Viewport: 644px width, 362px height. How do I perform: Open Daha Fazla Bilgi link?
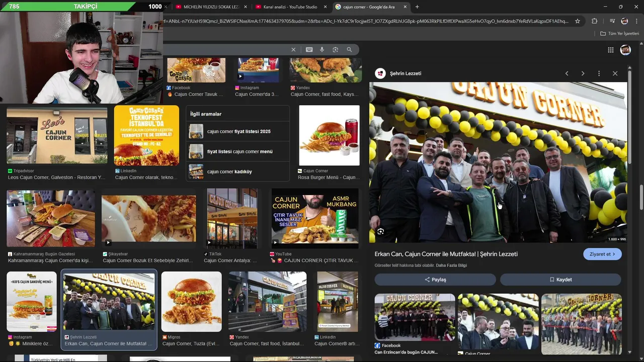pyautogui.click(x=451, y=265)
